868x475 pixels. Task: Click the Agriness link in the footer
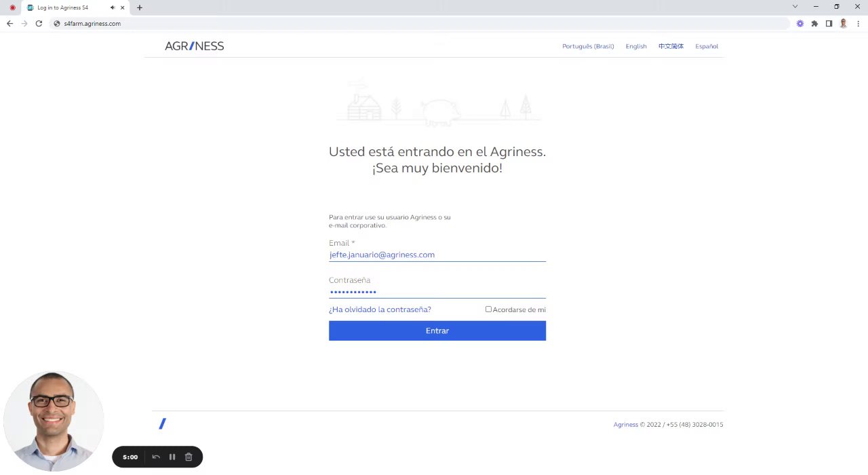click(x=626, y=425)
